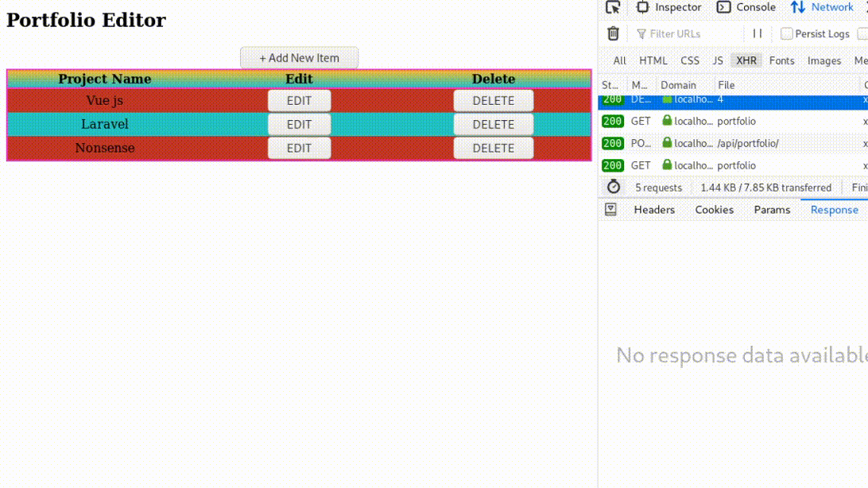This screenshot has height=488, width=868.
Task: Click the Inspector panel icon
Action: 642,7
